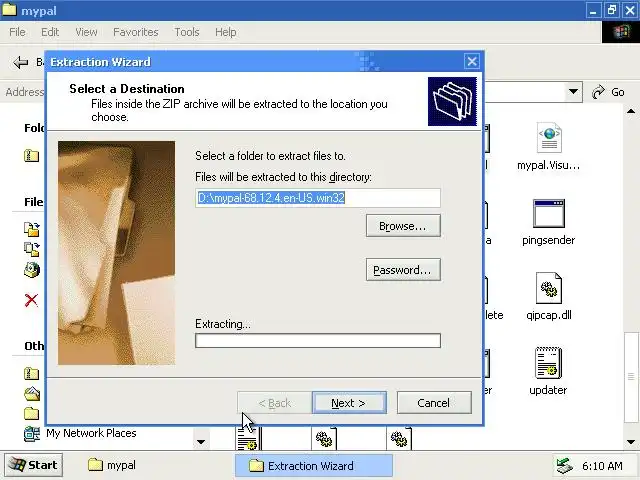Switch to Extraction Wizard taskbar button
Screen dimensions: 640x480
pos(313,465)
